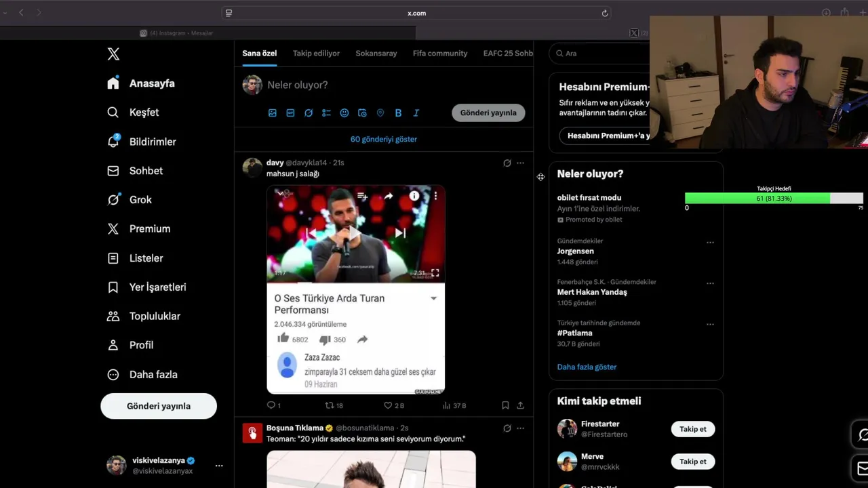Show 60 new posts
Image resolution: width=868 pixels, height=488 pixels.
384,139
